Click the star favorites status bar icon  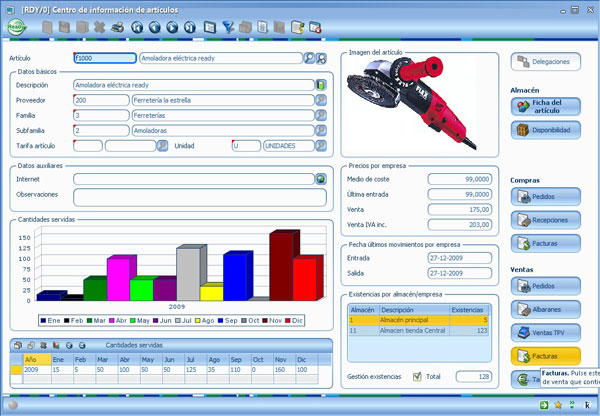click(x=558, y=405)
